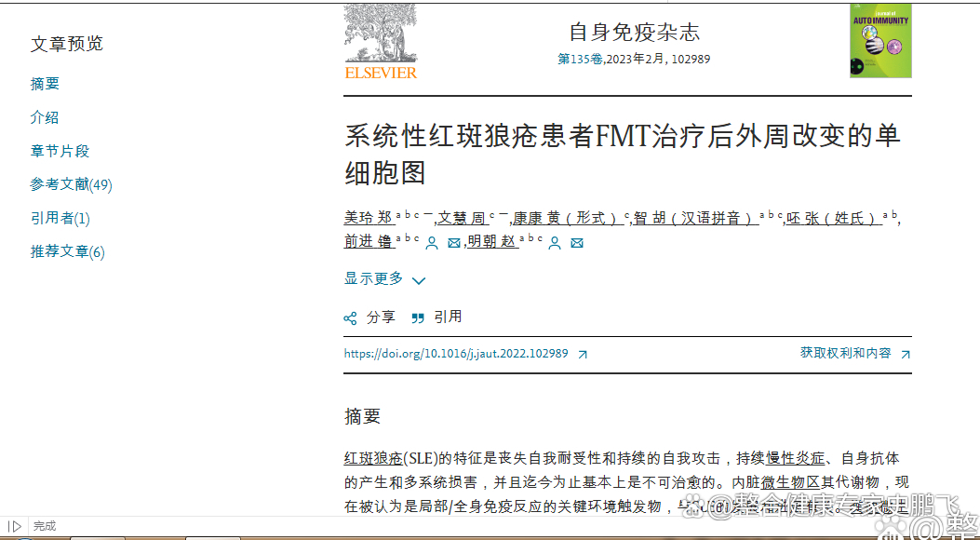Click the email envelope icon for 明朝 赵
Screen dimensions: 980x540
pos(577,241)
